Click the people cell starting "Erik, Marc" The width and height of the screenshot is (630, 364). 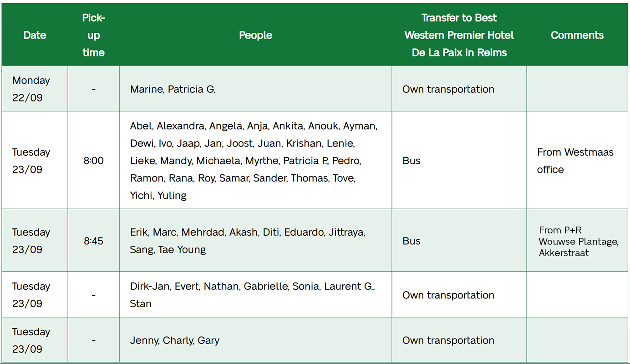click(x=247, y=241)
